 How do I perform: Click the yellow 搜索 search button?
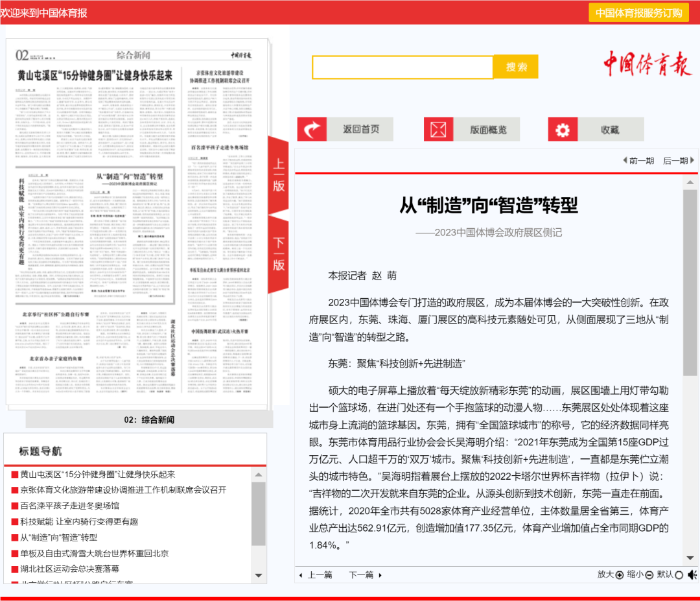(x=516, y=67)
